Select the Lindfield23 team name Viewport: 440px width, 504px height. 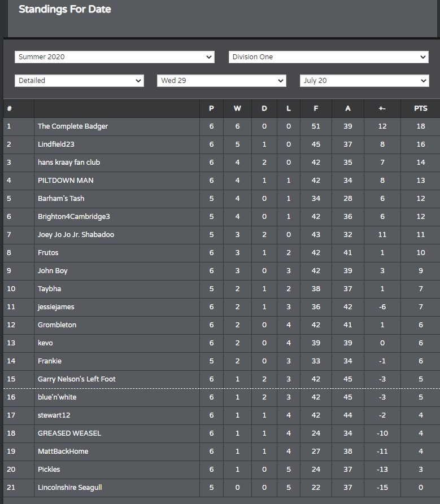point(56,144)
